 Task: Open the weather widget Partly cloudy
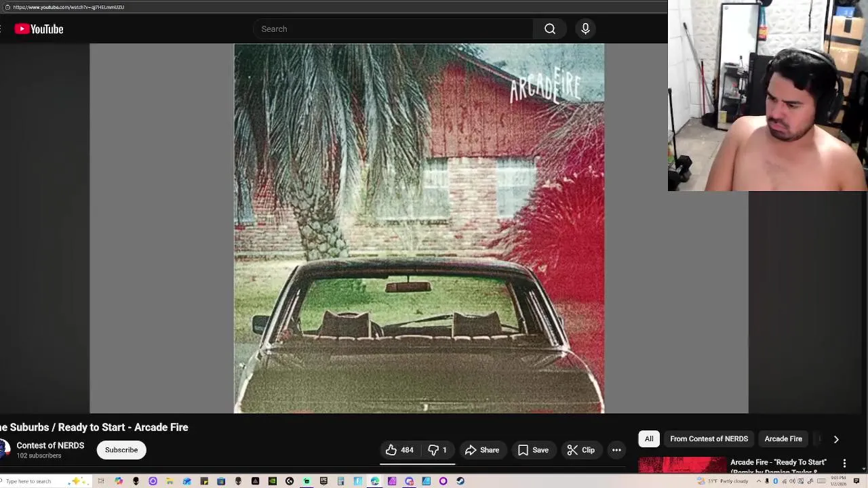(722, 481)
